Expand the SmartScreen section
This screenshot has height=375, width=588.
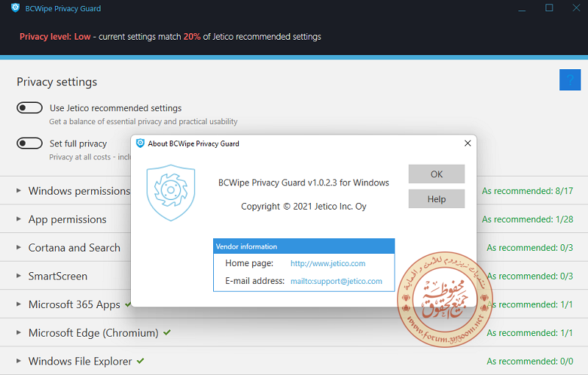18,276
